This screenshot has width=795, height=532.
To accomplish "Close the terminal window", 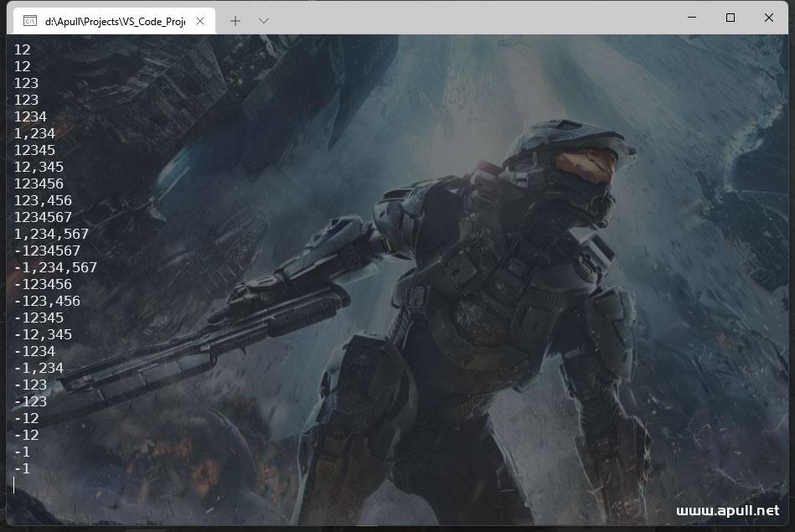I will click(769, 18).
